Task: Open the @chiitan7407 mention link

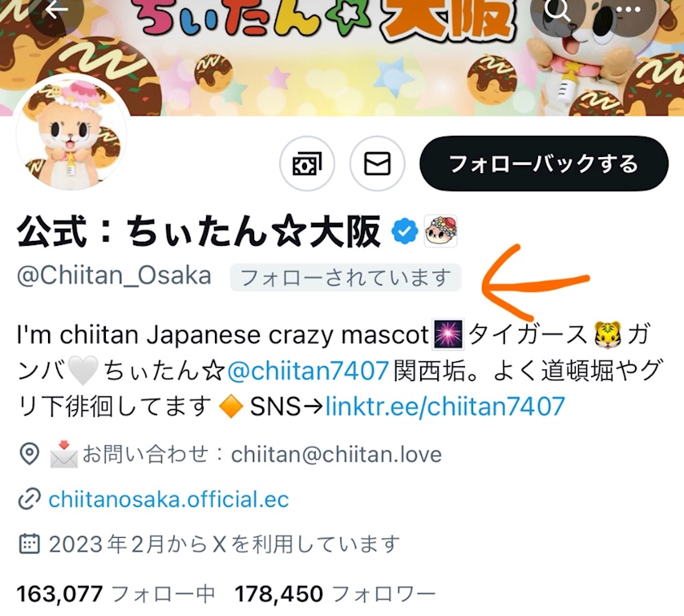Action: (308, 371)
